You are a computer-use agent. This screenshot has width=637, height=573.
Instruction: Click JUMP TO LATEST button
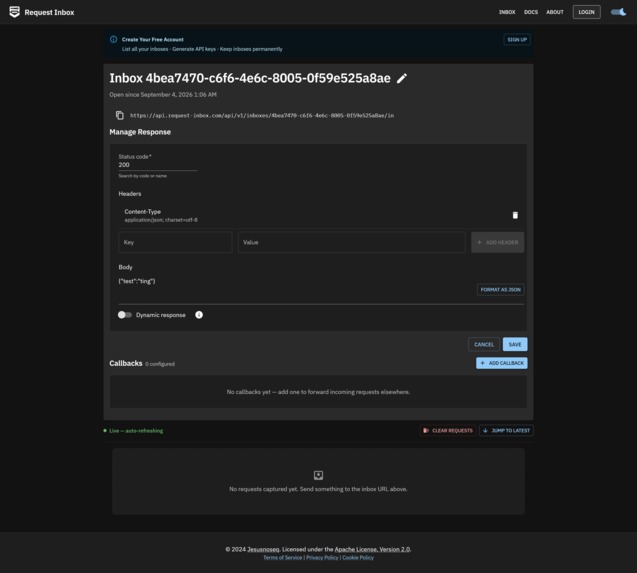(506, 430)
